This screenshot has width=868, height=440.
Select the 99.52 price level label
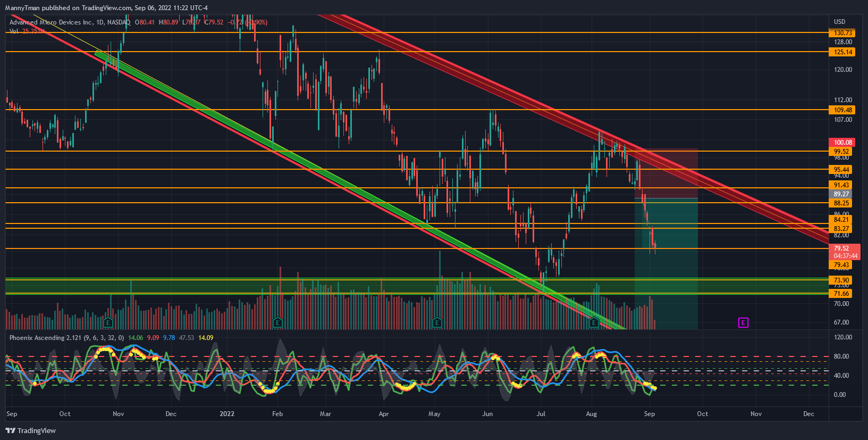[841, 152]
